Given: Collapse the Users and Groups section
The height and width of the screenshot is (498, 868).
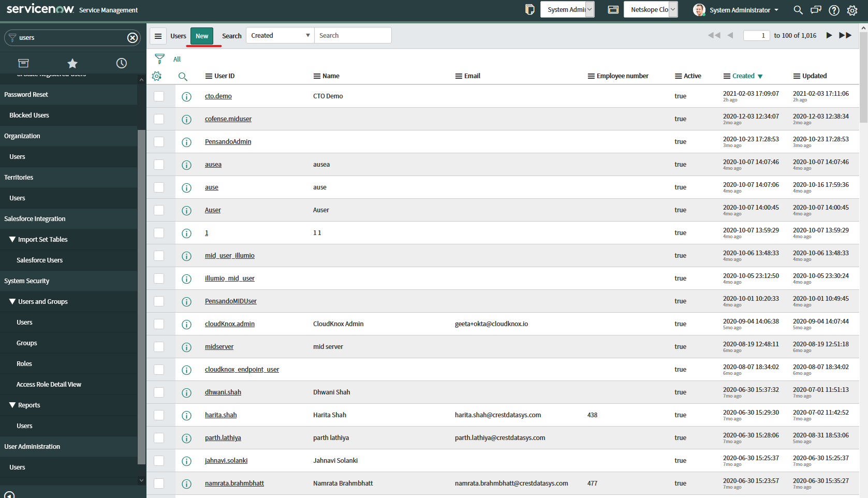Looking at the screenshot, I should coord(12,301).
